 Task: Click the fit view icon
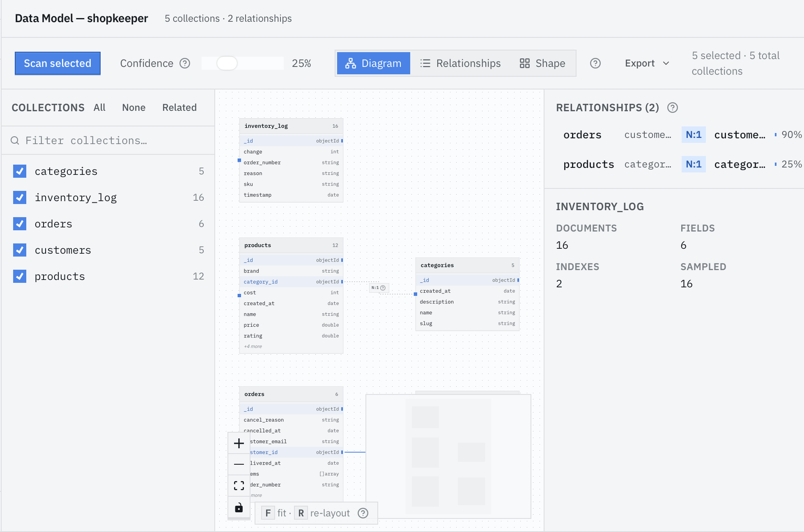(239, 486)
